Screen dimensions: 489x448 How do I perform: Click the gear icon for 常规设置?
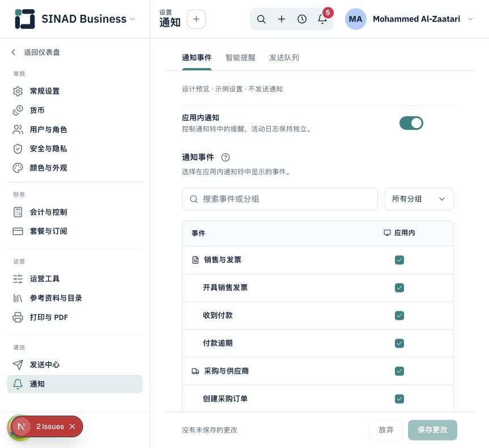(x=18, y=91)
